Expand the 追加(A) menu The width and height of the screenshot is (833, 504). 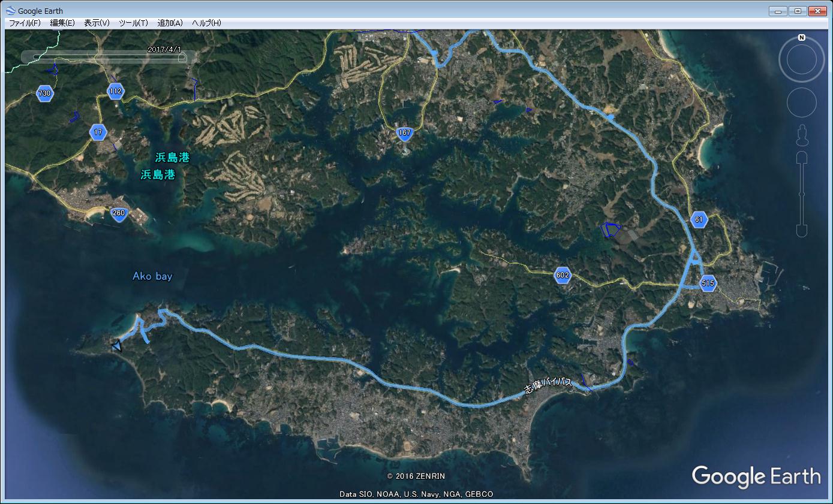(x=170, y=23)
